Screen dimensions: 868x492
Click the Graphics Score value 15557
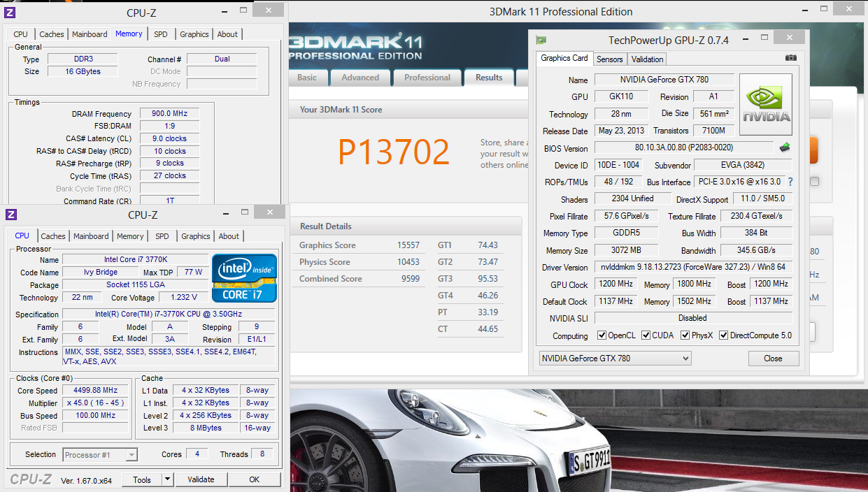pyautogui.click(x=408, y=245)
